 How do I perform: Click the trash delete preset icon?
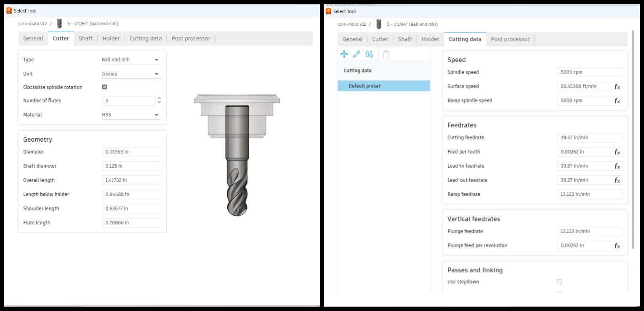click(x=386, y=54)
